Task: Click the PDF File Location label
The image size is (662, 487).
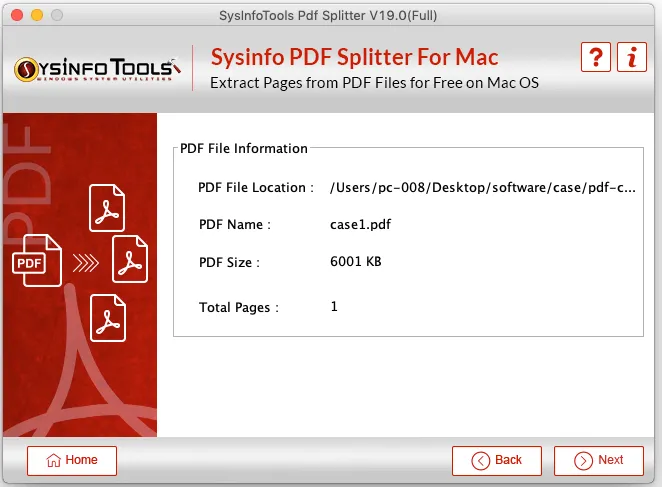Action: (x=256, y=188)
